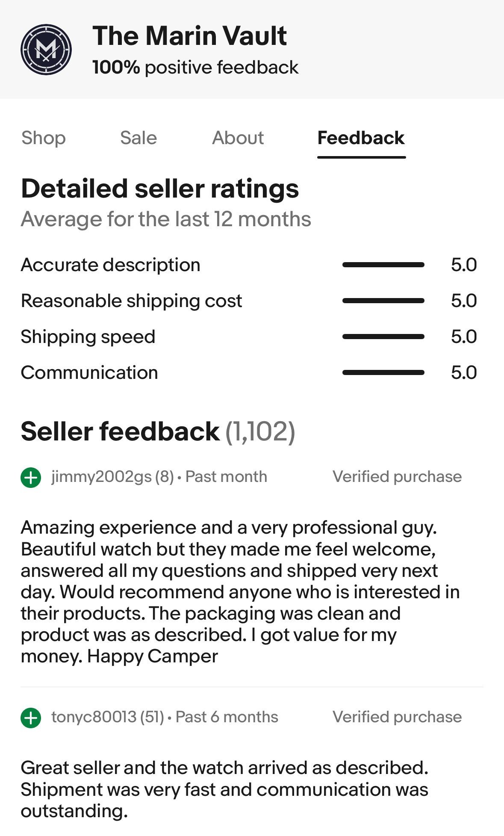Open tonyc80013 reviewer profile
The image size is (504, 836).
[x=94, y=717]
